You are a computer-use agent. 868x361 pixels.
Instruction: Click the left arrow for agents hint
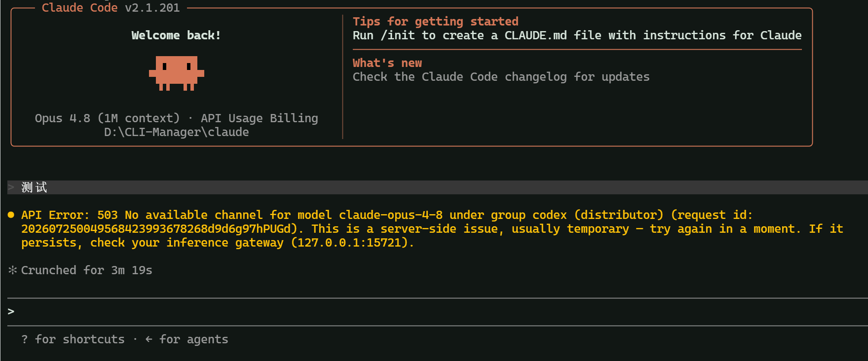pyautogui.click(x=149, y=339)
